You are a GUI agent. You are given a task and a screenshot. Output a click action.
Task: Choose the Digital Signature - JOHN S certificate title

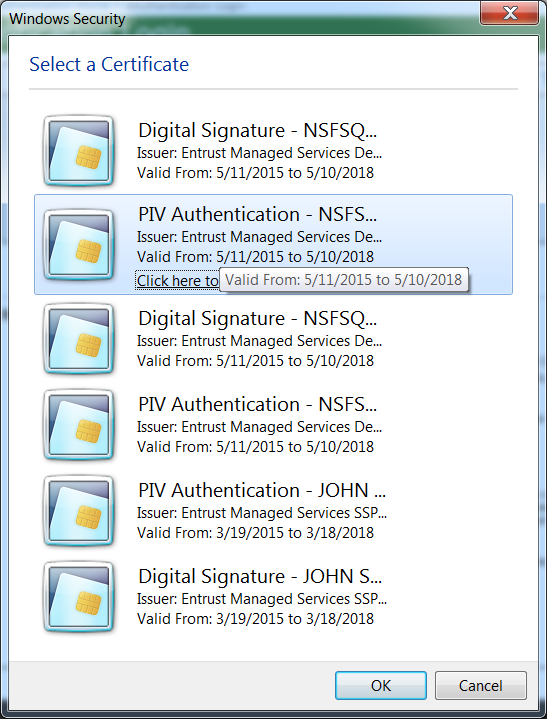[260, 576]
